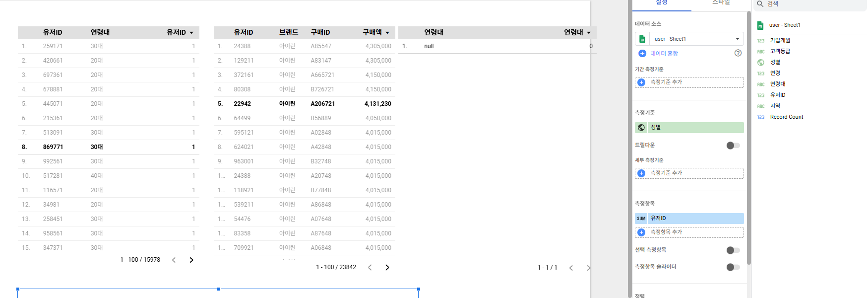Click the properties panel vertical scrollbar
This screenshot has width=868, height=298.
tap(748, 139)
